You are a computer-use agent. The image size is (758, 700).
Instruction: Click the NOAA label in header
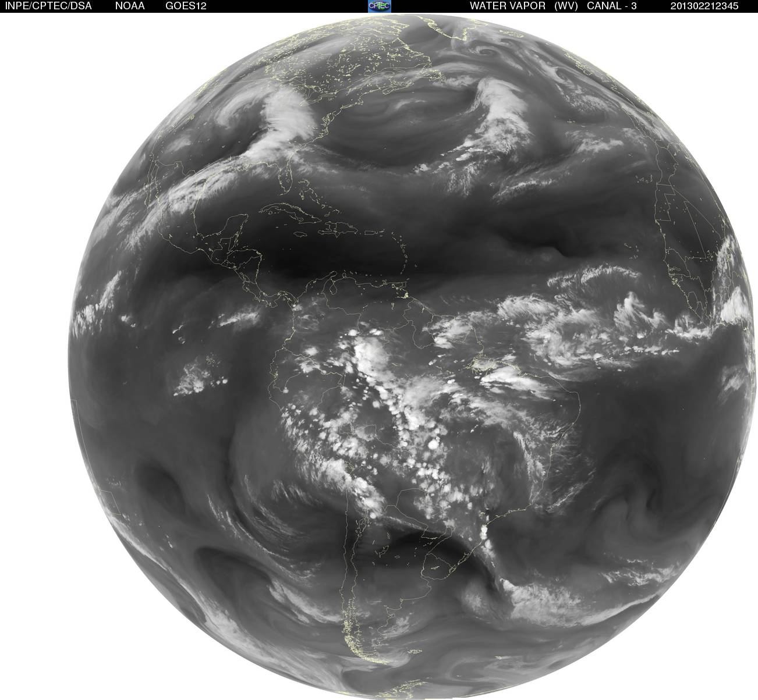[129, 6]
